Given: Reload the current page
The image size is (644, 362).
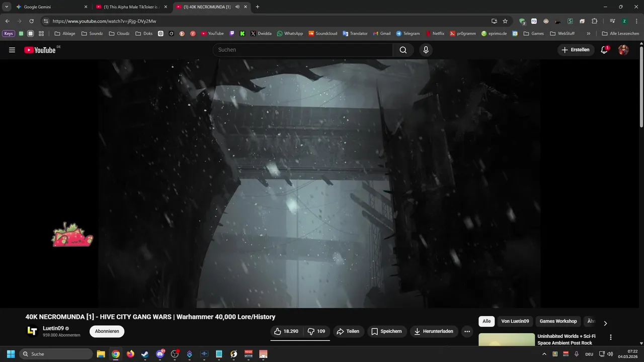Looking at the screenshot, I should tap(31, 21).
